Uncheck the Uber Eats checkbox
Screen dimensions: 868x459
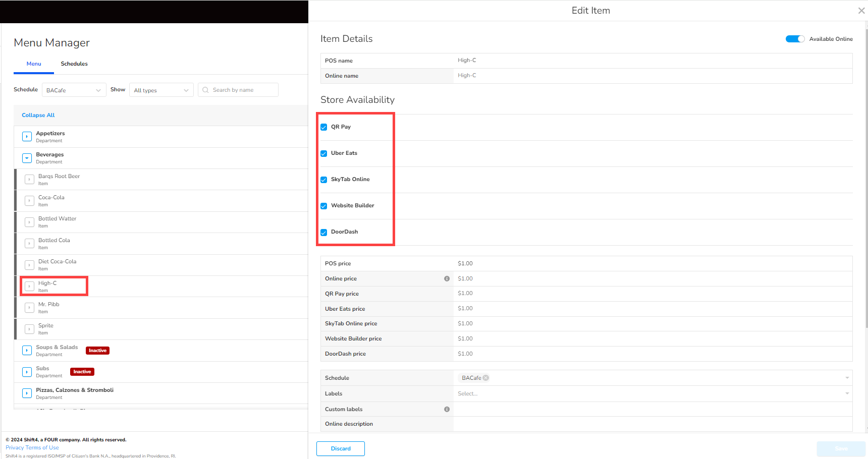(x=324, y=153)
